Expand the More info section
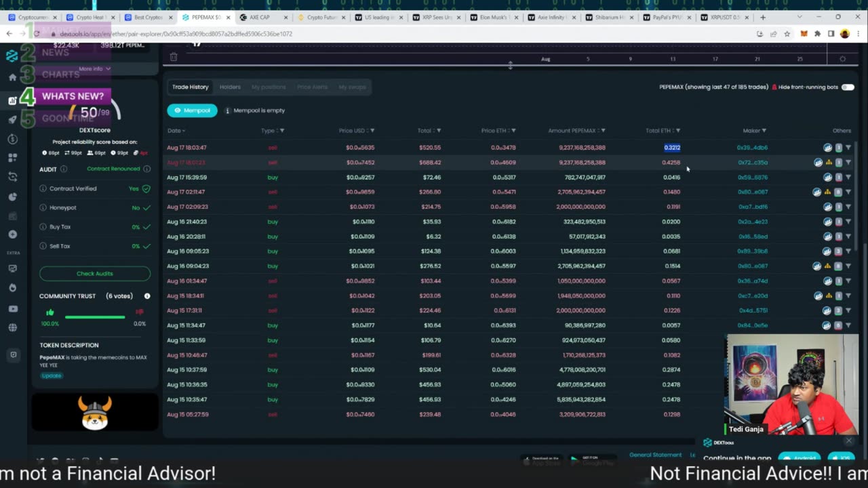Viewport: 868px width, 488px height. pyautogui.click(x=94, y=68)
